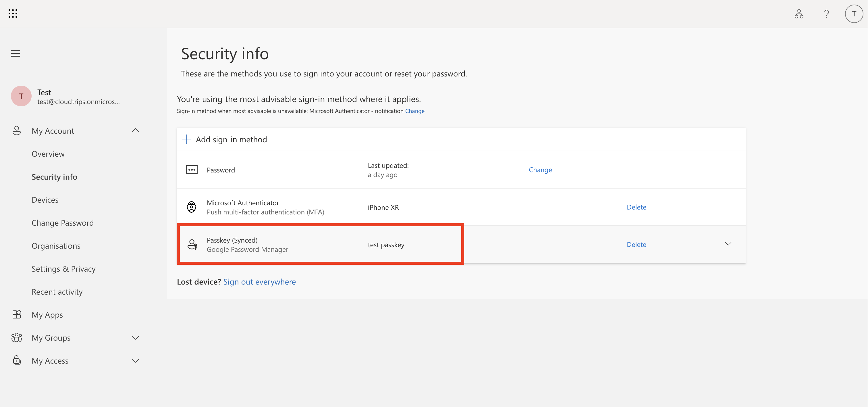Click 'Google Password Manager' text

click(x=247, y=249)
